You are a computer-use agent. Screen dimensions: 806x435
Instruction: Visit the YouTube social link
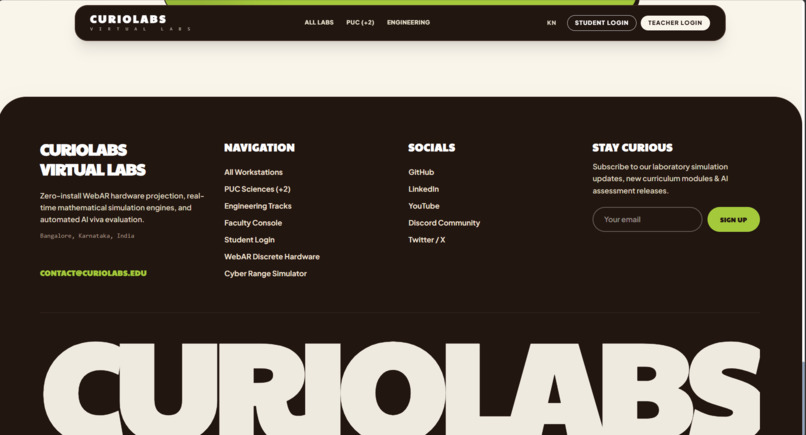424,206
